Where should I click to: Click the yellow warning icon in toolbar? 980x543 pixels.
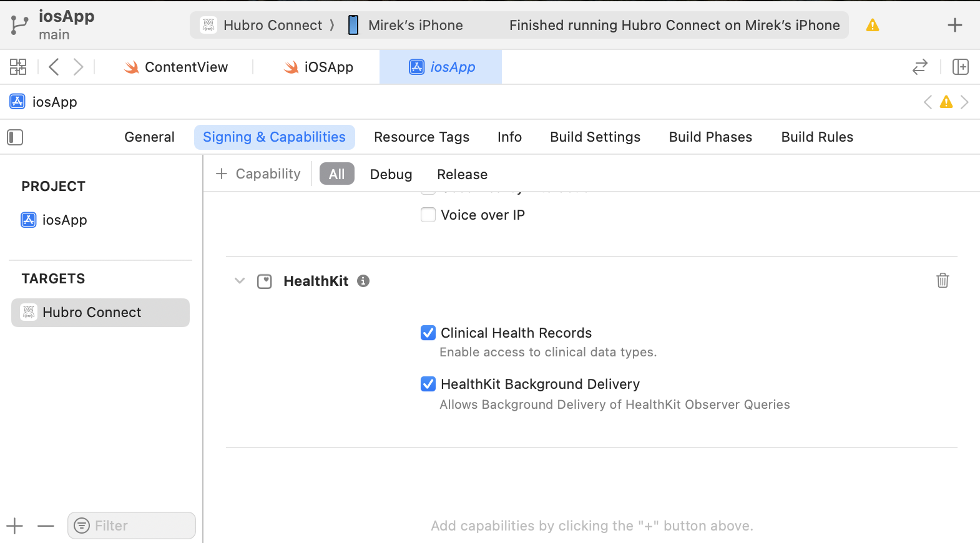[x=872, y=26]
